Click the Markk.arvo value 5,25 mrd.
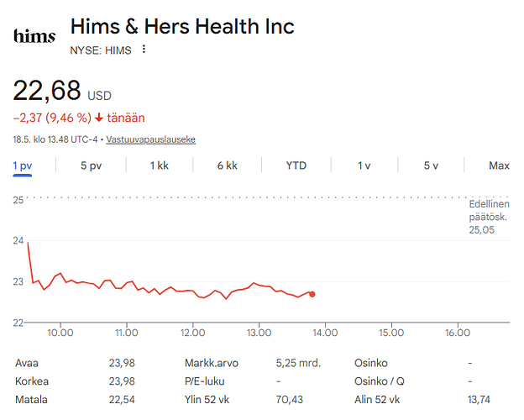 [x=298, y=363]
